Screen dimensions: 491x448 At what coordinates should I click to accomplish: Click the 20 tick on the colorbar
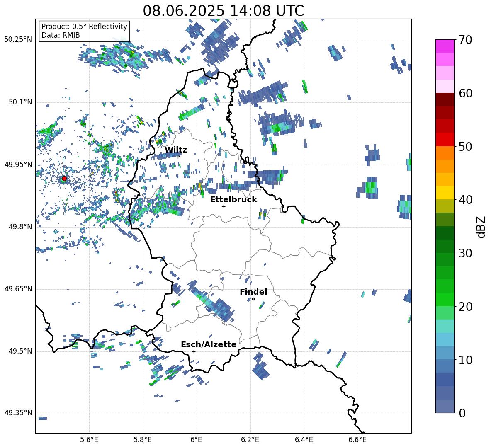[x=465, y=306]
